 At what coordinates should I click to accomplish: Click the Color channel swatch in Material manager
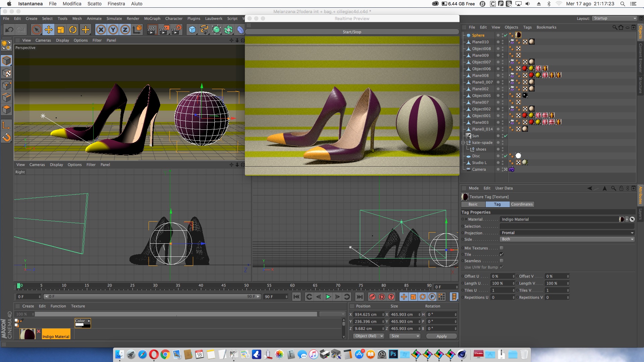click(x=83, y=323)
